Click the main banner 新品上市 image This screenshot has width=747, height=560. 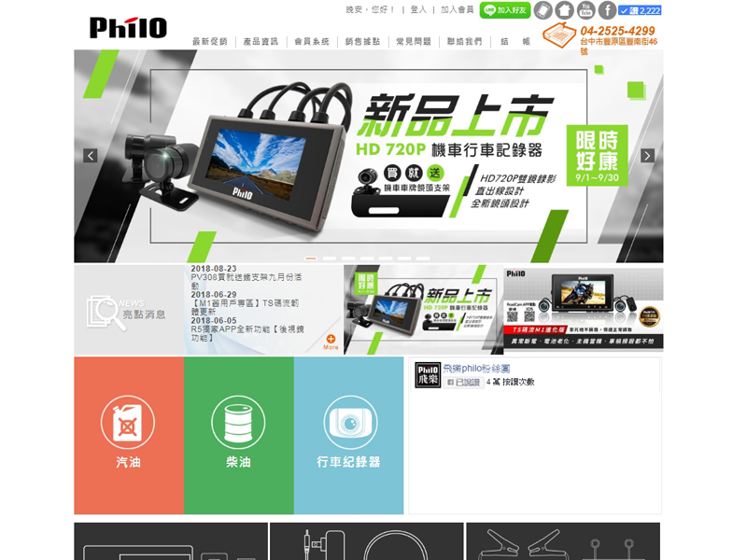pyautogui.click(x=368, y=156)
